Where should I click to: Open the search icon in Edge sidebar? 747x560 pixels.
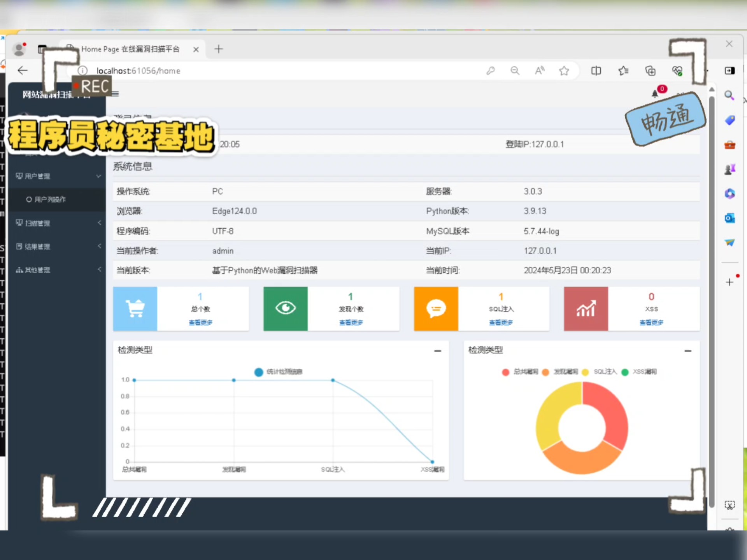(729, 95)
